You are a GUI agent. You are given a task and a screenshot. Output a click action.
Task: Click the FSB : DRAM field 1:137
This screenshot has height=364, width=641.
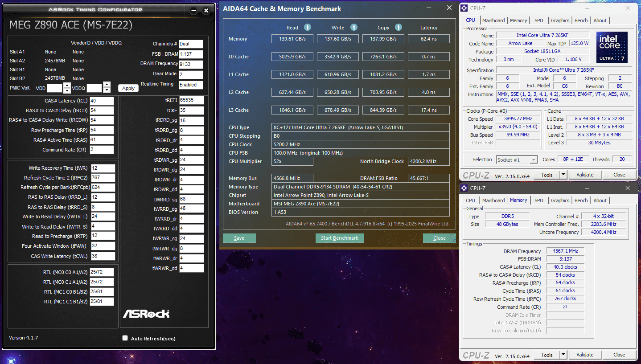tap(191, 54)
